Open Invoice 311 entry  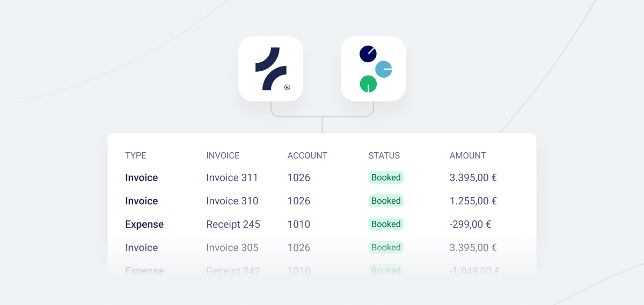232,177
